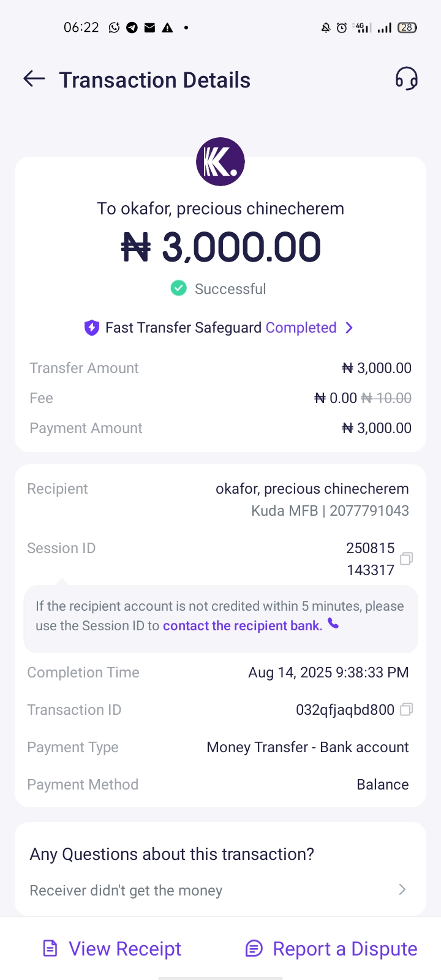Image resolution: width=441 pixels, height=980 pixels.
Task: Tap the back arrow icon
Action: click(34, 78)
